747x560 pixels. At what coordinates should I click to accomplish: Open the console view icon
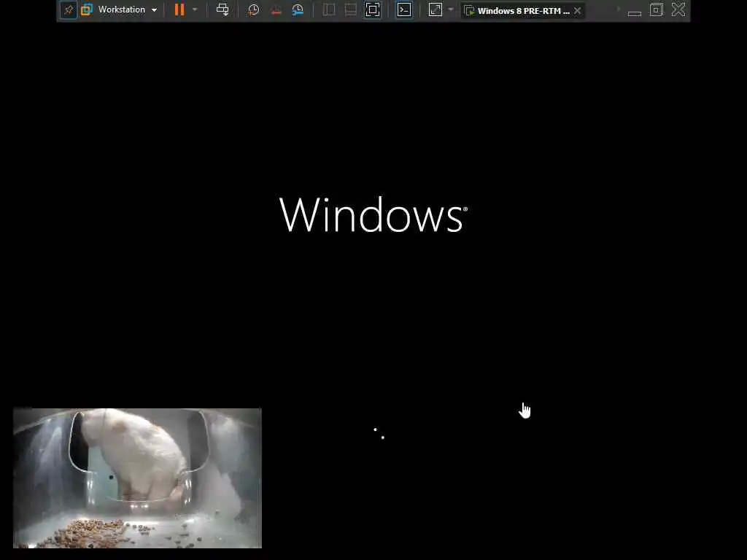pos(404,10)
